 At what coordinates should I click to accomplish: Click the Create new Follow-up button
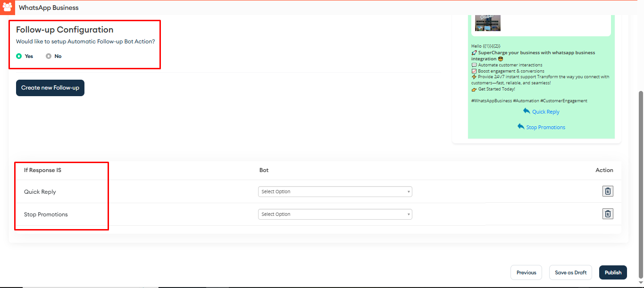pyautogui.click(x=50, y=88)
